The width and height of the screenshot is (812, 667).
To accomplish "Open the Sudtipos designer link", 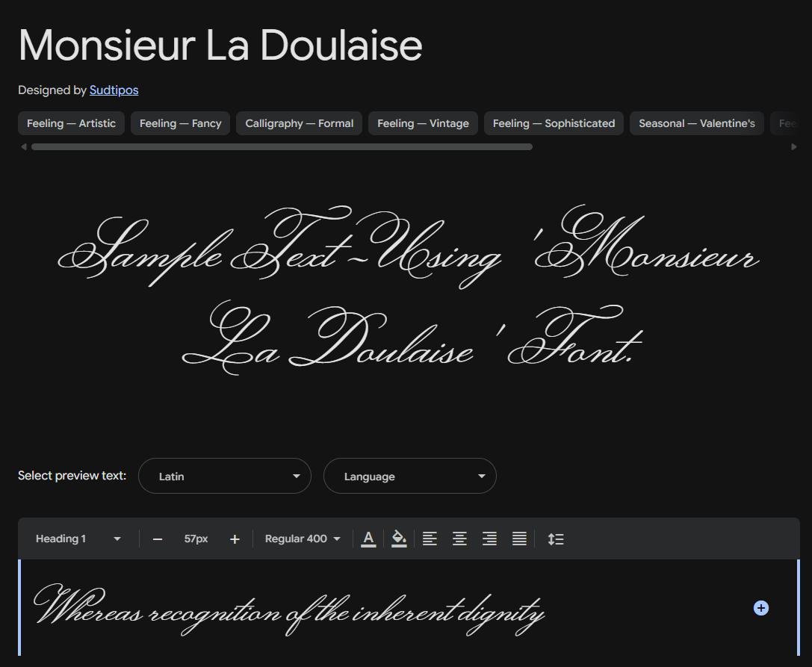I will point(114,90).
